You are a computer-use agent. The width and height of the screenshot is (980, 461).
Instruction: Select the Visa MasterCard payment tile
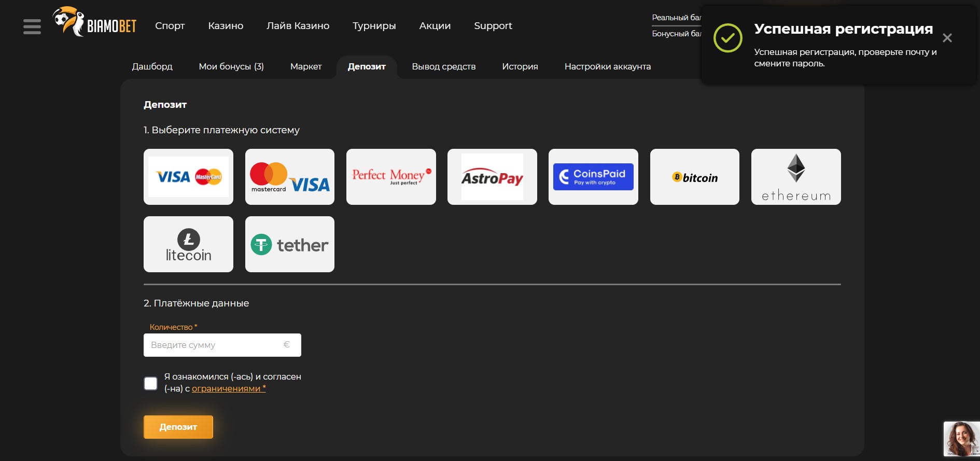[188, 177]
